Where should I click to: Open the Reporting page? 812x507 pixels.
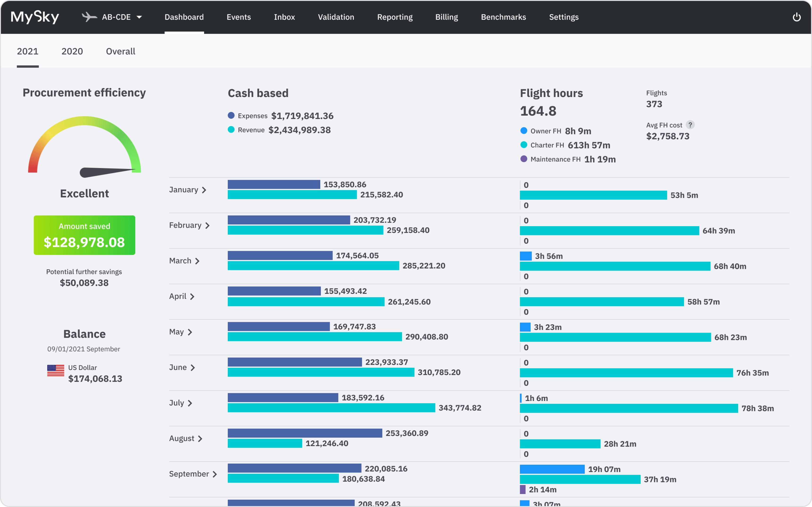pos(395,17)
